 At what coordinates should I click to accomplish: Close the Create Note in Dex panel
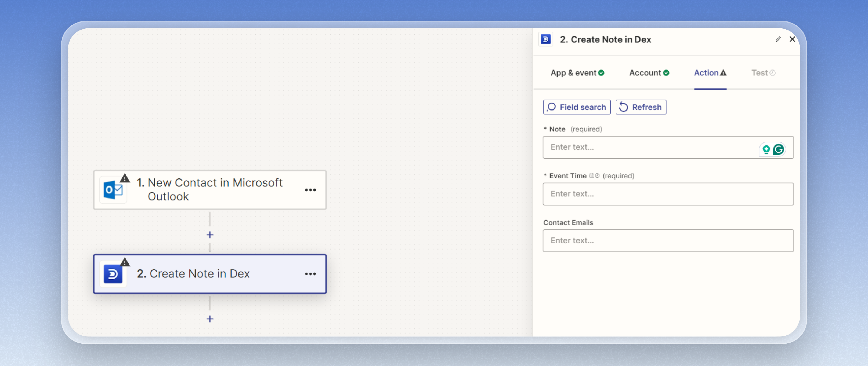(x=792, y=39)
